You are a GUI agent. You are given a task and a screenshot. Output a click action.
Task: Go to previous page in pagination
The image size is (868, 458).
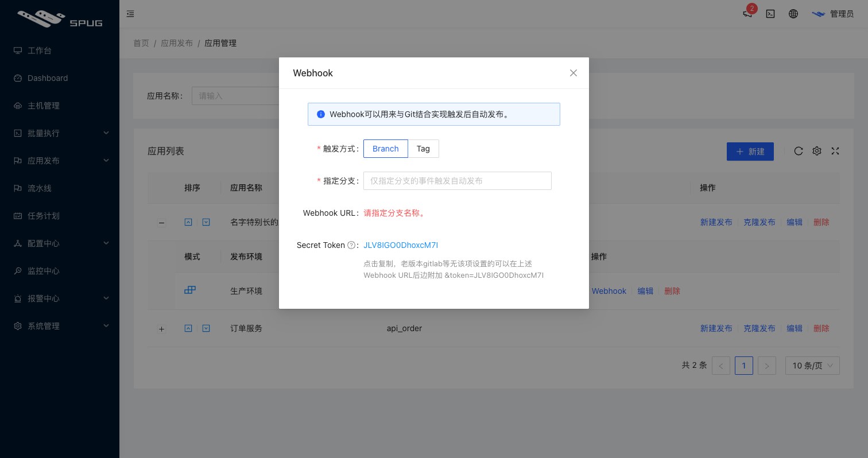721,366
